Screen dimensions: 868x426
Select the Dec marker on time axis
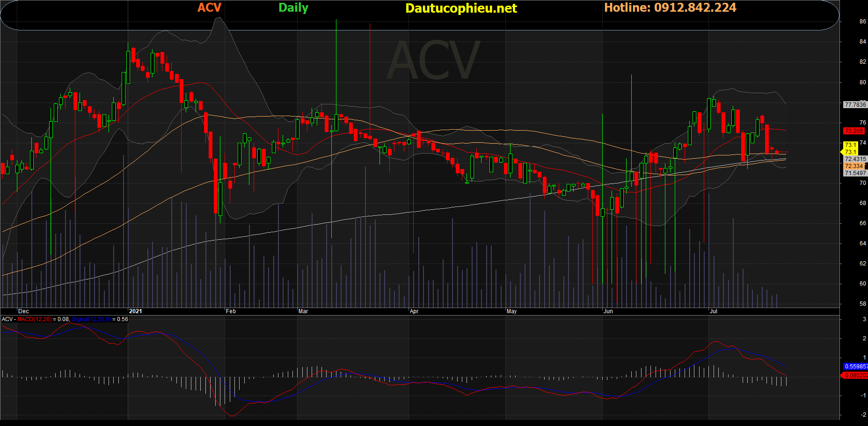pos(23,311)
